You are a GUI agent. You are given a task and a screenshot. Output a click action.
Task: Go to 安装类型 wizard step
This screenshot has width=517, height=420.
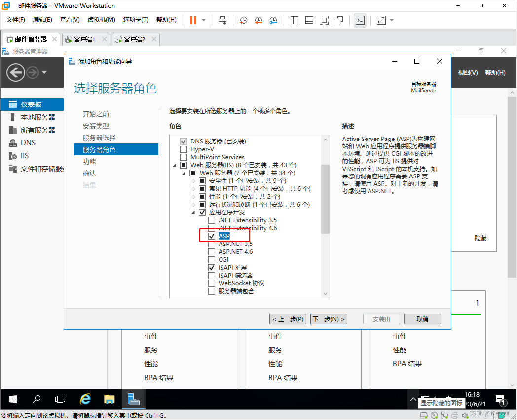(x=96, y=126)
